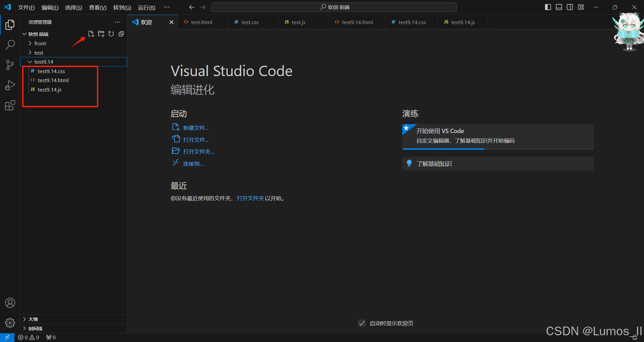Switch to the test.html tab
The width and height of the screenshot is (644, 342).
coord(203,22)
